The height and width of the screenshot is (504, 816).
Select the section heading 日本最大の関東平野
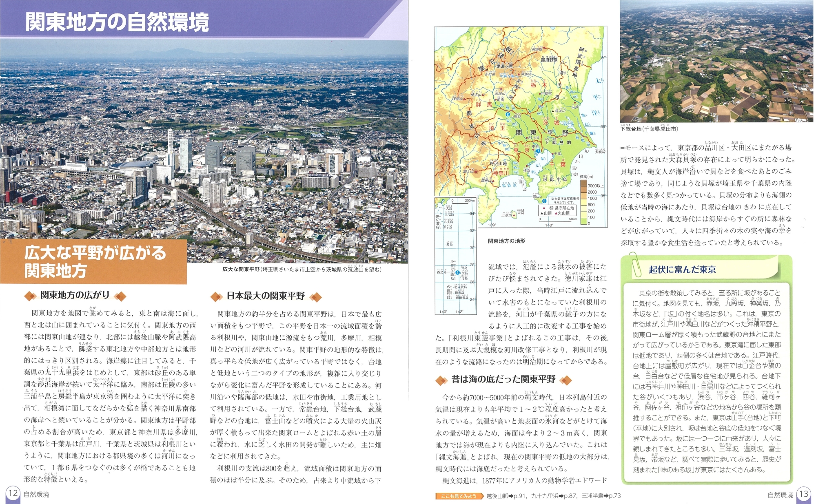[266, 296]
